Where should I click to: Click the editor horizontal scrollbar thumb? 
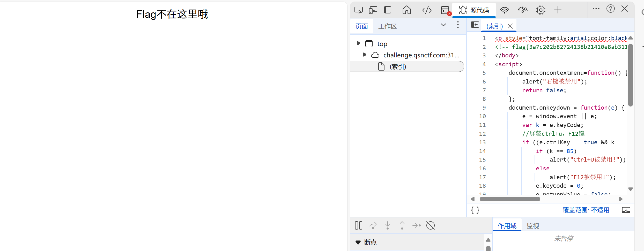click(510, 199)
